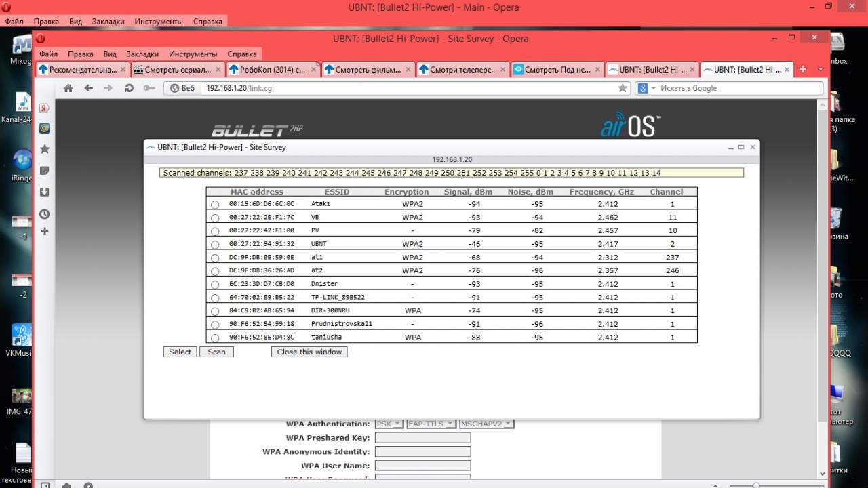
Task: Open the Google search engine dropdown
Action: (646, 88)
